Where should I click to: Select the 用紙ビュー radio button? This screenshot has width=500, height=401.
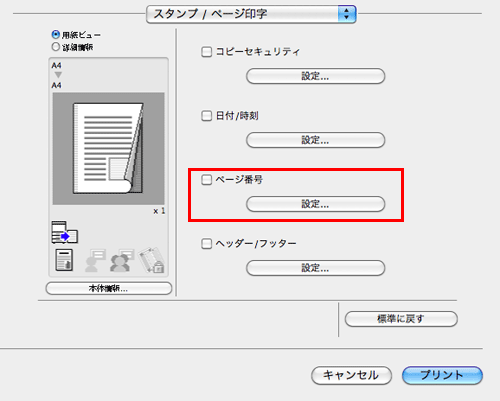(x=56, y=34)
